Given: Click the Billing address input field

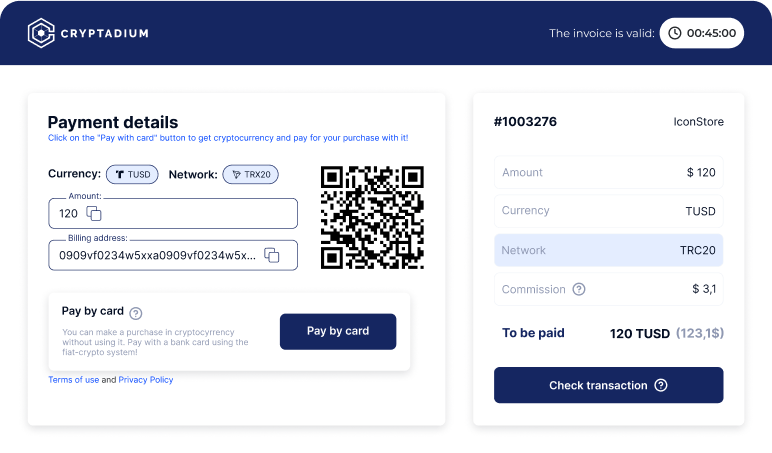Looking at the screenshot, I should click(150, 255).
